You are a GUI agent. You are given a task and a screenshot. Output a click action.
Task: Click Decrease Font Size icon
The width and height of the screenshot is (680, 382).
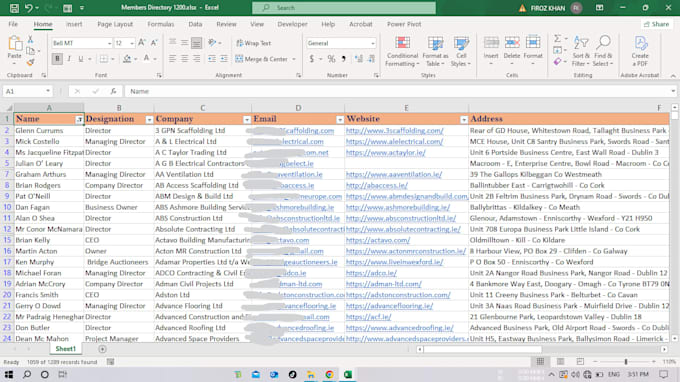click(154, 42)
